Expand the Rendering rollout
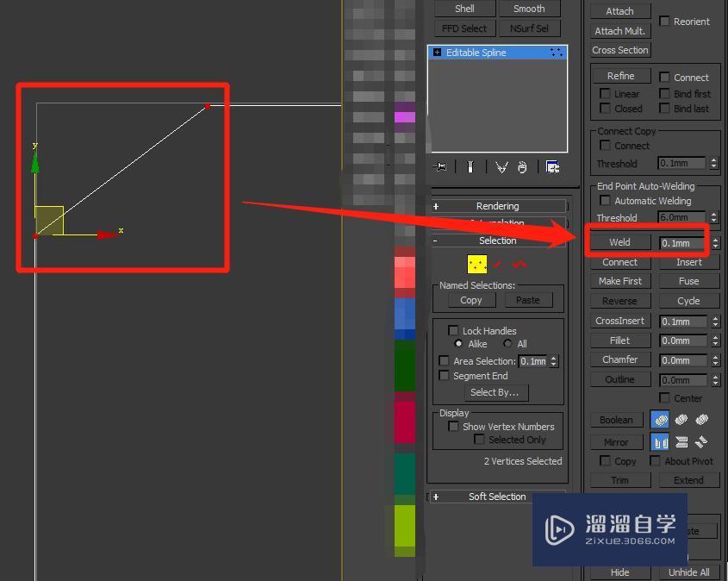The image size is (728, 581). point(498,206)
